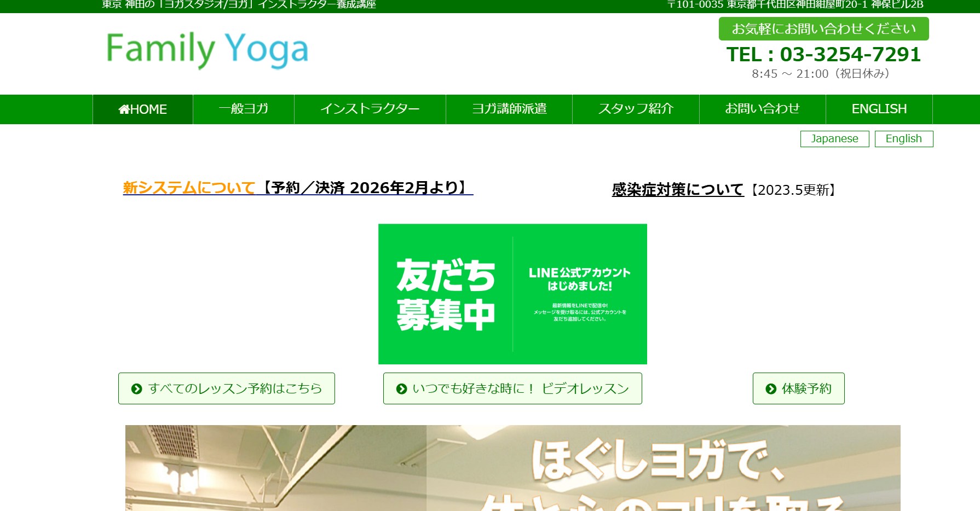Screen dimensions: 980x511
Task: Open the 一般ヨガ menu item
Action: pyautogui.click(x=244, y=109)
